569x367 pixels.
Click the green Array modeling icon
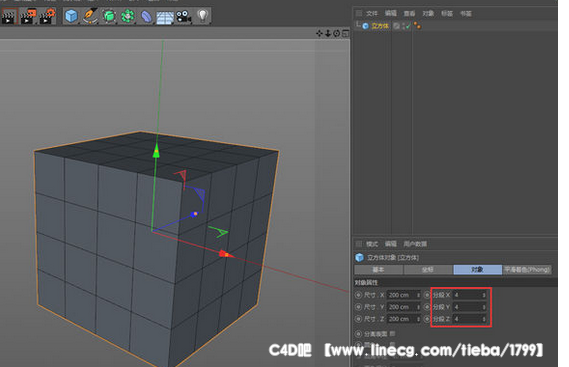point(127,16)
